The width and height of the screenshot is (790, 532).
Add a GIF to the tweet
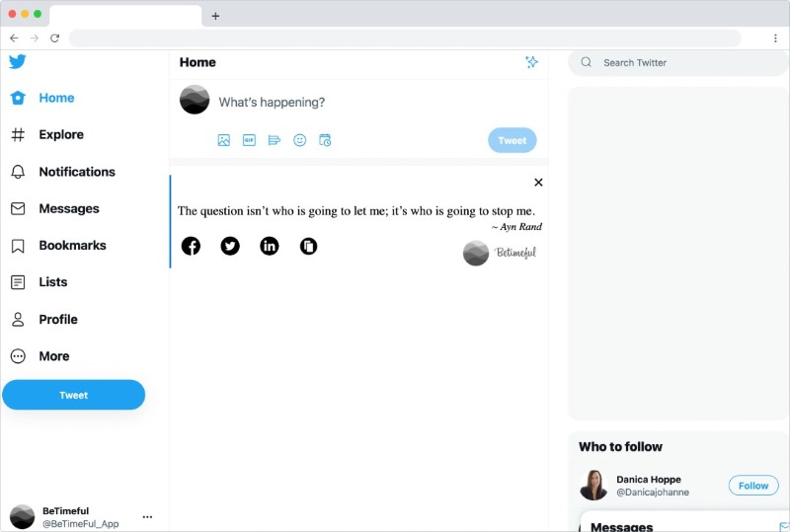(x=250, y=140)
